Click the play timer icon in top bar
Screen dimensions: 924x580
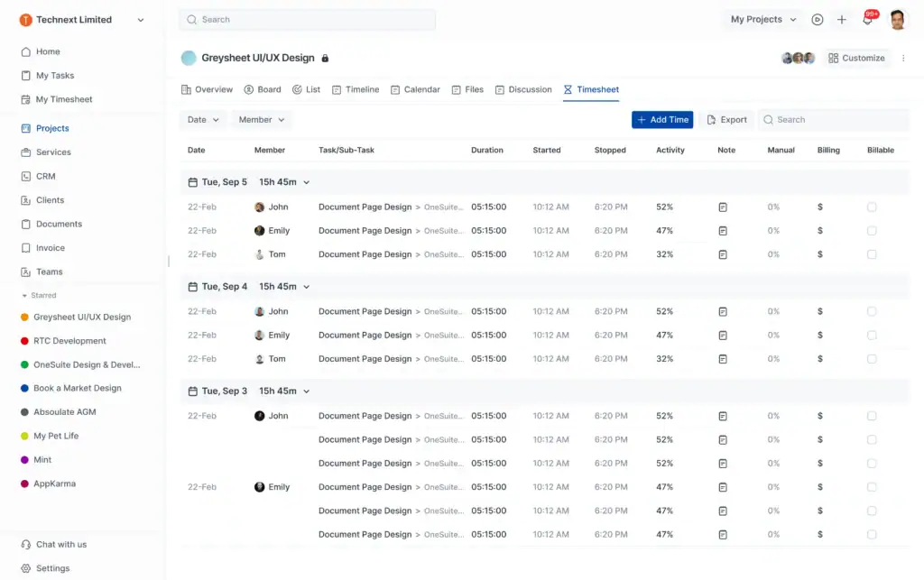point(817,20)
